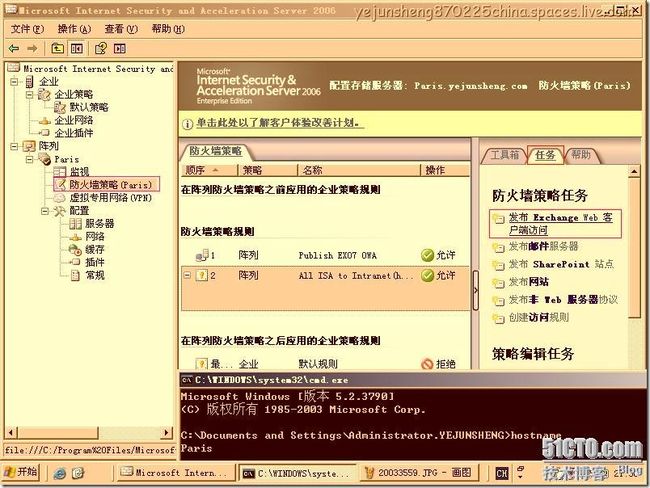Click the 操作 column header

(x=445, y=170)
